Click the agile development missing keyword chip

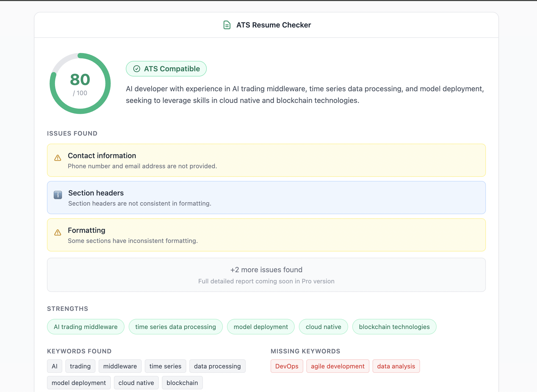click(x=338, y=366)
